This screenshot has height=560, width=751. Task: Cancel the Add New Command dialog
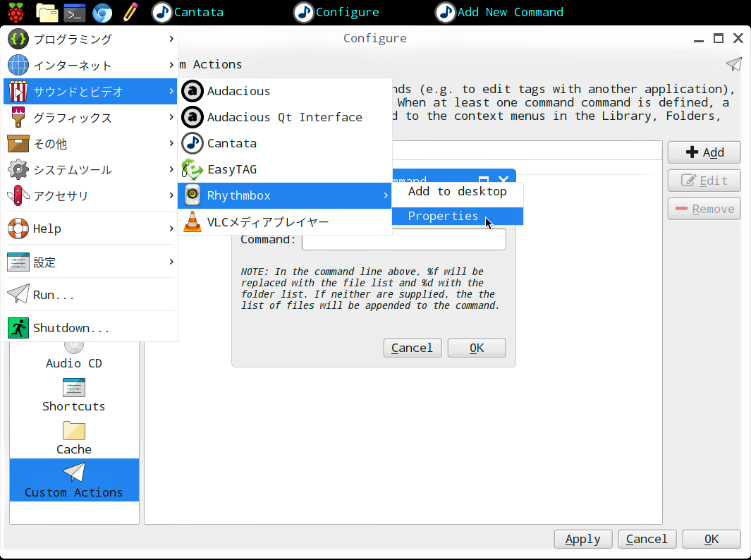(413, 348)
